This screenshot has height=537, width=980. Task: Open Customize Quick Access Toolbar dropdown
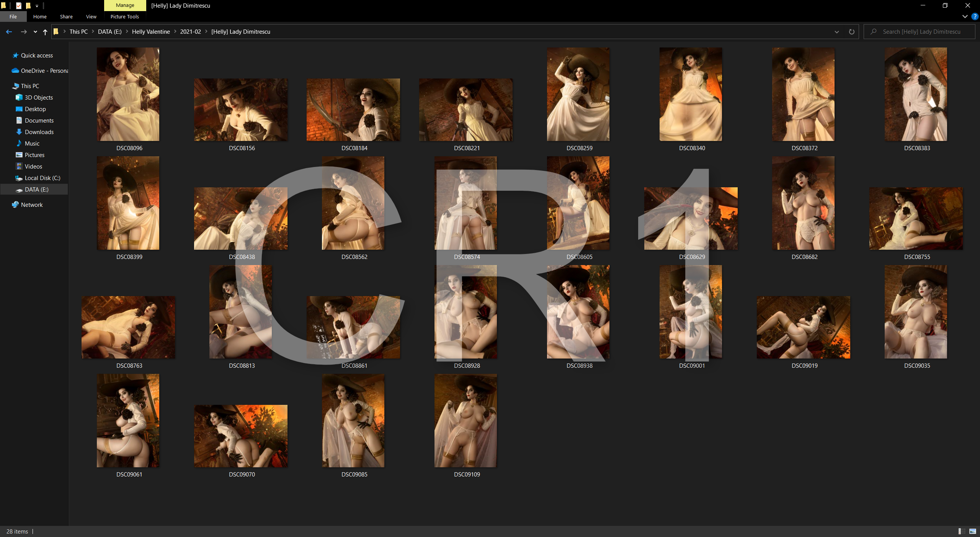[37, 6]
